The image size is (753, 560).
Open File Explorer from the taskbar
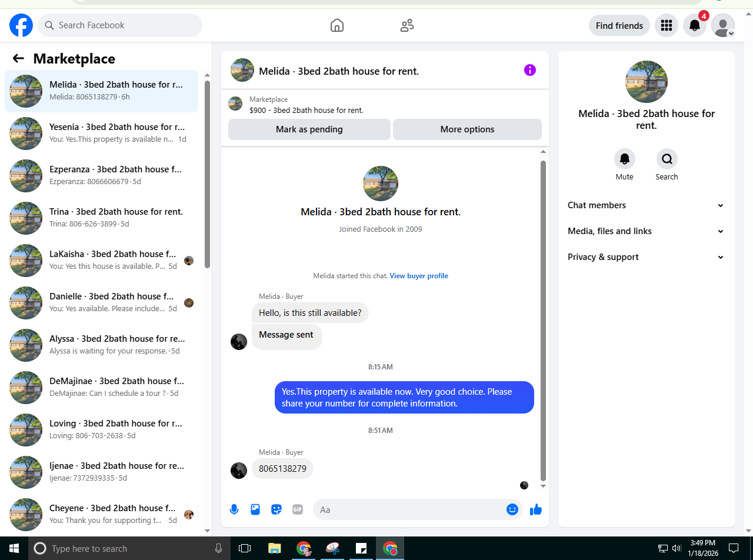274,548
